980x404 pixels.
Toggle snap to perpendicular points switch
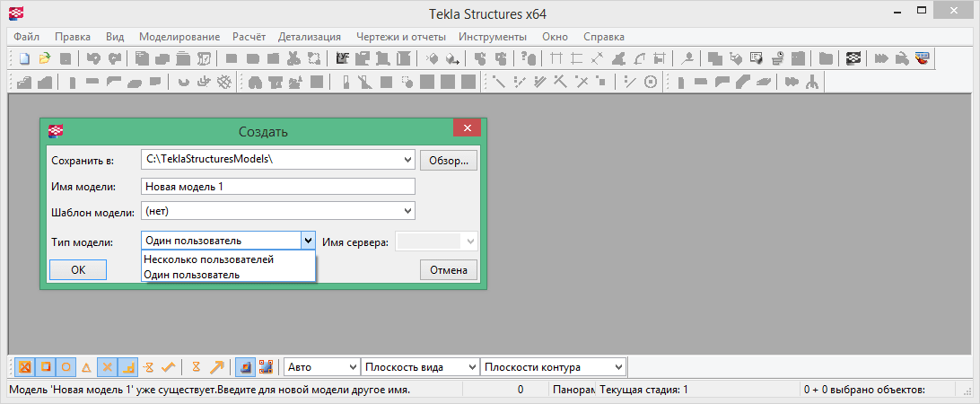(128, 366)
